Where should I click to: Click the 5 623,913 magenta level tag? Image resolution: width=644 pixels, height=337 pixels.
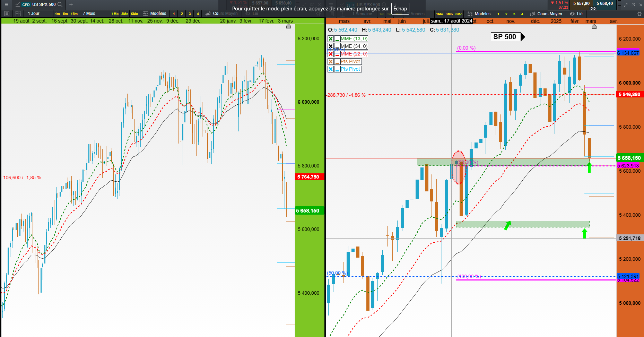click(628, 166)
